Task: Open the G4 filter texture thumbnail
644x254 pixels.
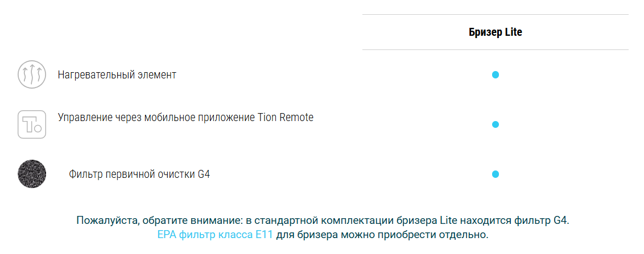Action: pyautogui.click(x=32, y=174)
